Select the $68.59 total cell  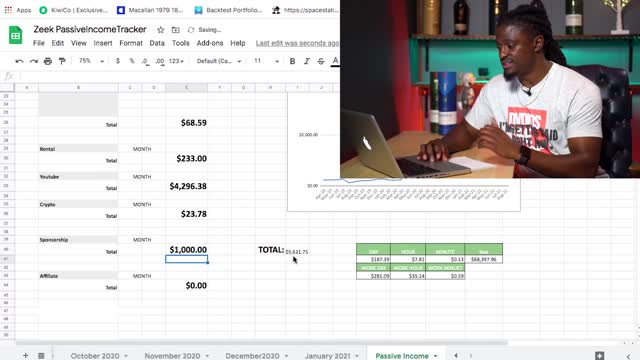[187, 122]
